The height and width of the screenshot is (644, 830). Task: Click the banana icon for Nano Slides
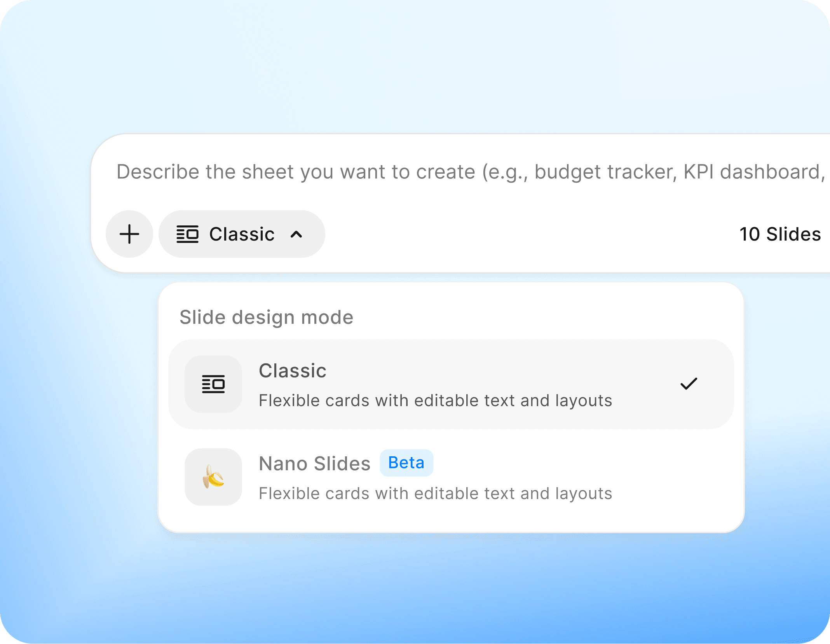click(213, 477)
